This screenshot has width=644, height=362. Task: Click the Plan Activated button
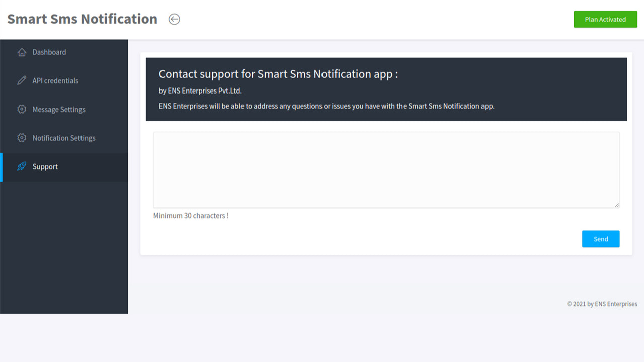(605, 19)
